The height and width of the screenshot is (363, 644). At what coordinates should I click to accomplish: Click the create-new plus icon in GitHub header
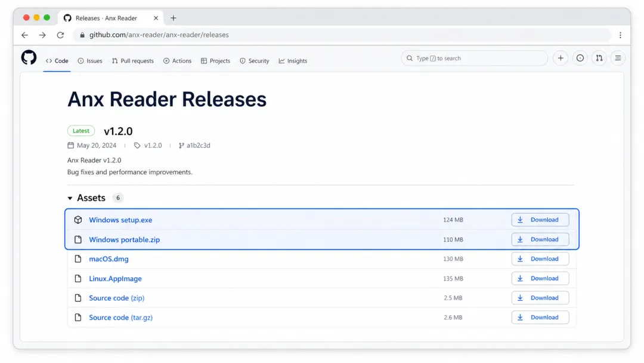[561, 58]
